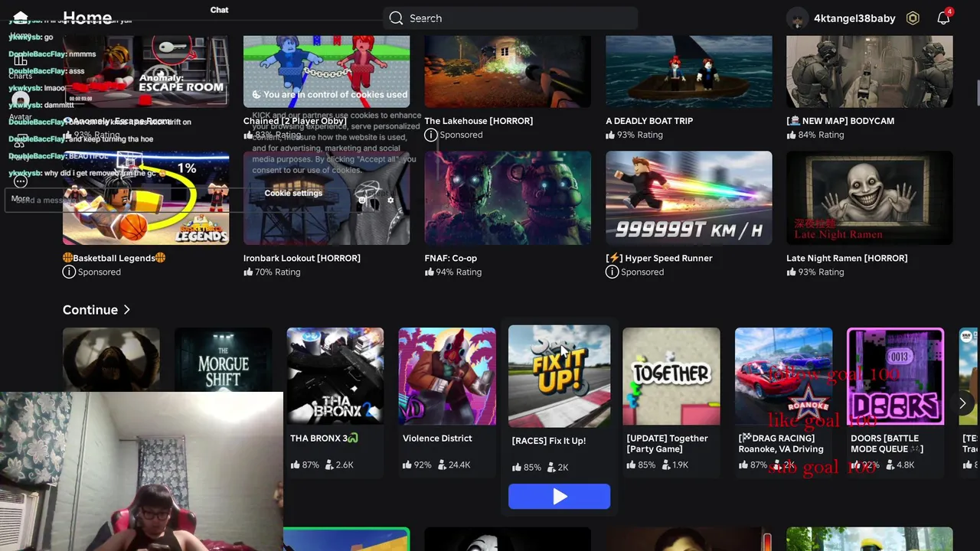
Task: Click the More sidebar icon
Action: 21,181
